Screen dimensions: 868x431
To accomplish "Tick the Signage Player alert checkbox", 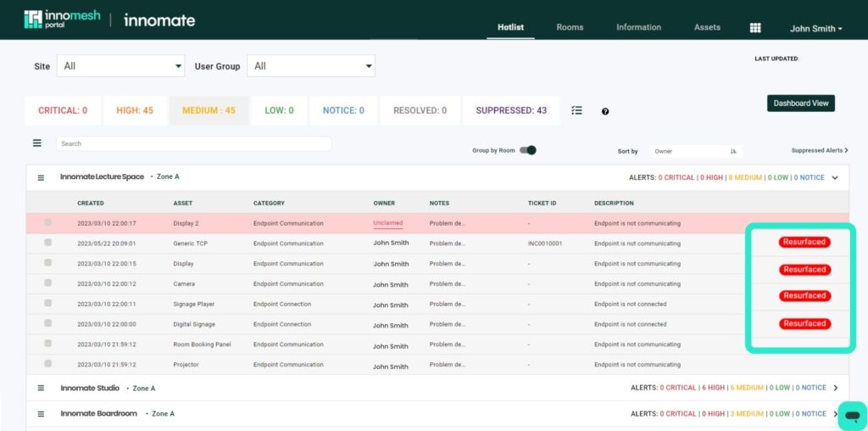I will point(48,303).
